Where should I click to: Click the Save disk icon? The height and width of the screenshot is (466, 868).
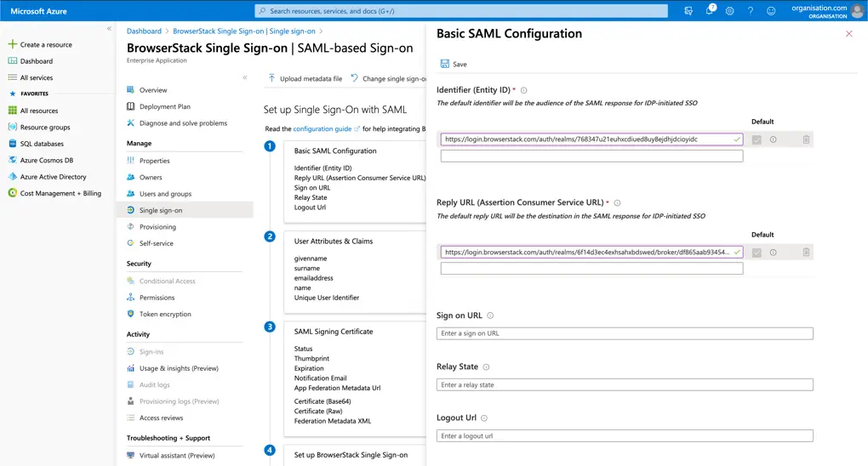445,64
